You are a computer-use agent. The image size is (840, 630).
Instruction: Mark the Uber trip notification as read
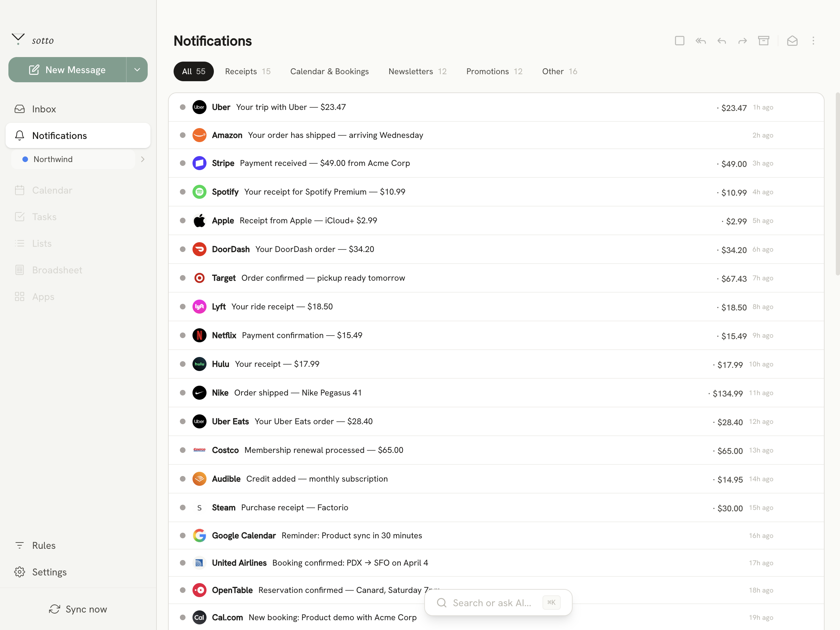click(x=183, y=107)
